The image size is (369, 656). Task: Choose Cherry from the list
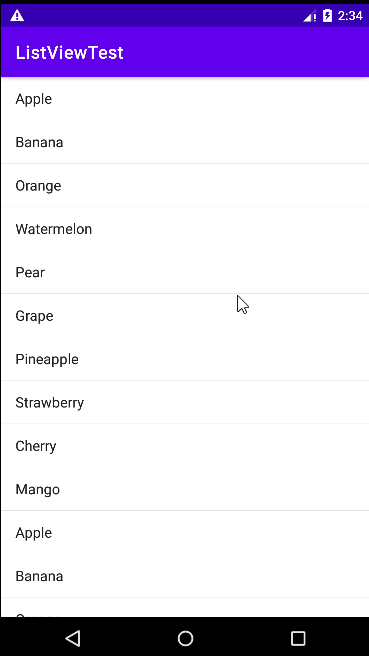point(184,446)
